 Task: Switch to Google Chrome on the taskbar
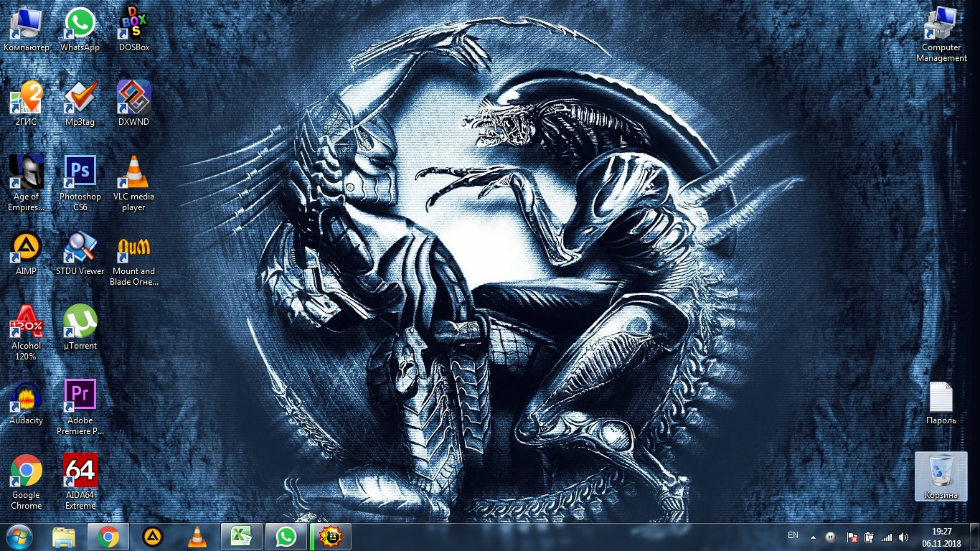point(108,537)
